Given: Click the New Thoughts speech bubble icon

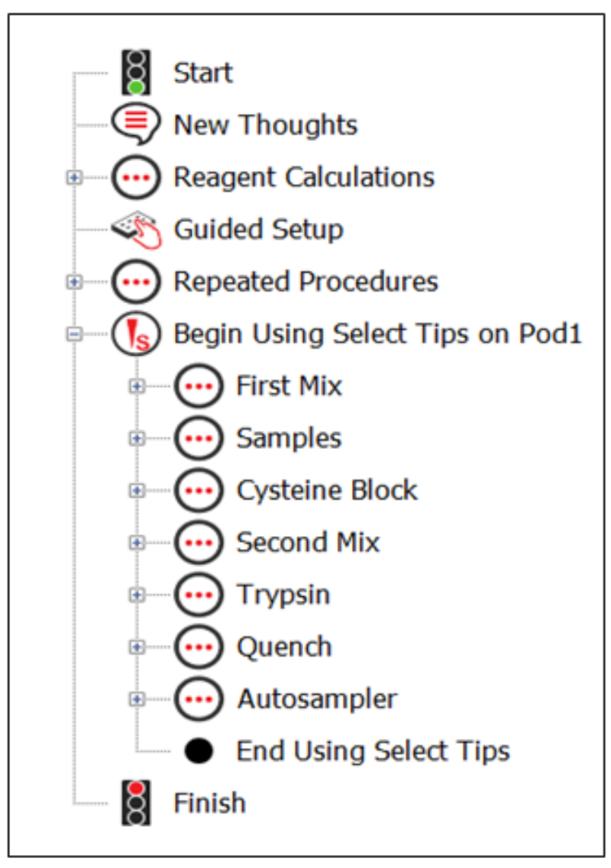Looking at the screenshot, I should click(136, 124).
